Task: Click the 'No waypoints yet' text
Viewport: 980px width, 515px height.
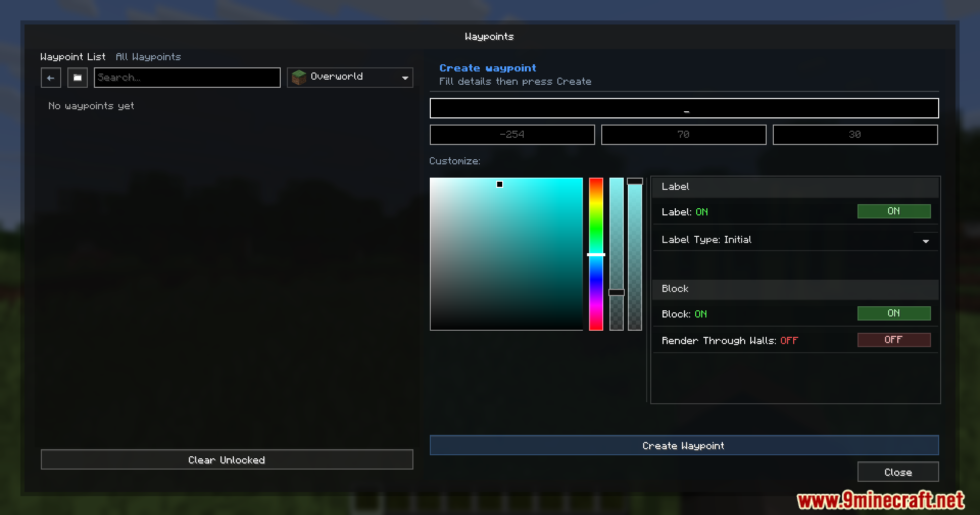Action: click(91, 106)
